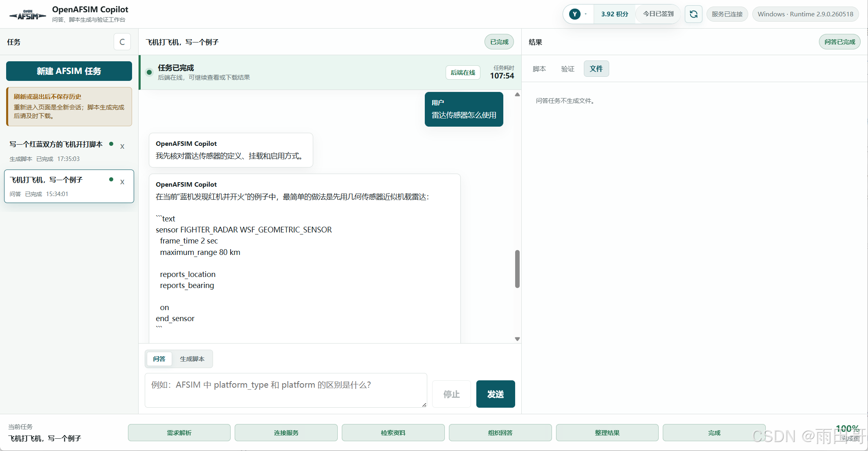Switch to the 文件 results tab
868x451 pixels.
click(597, 69)
